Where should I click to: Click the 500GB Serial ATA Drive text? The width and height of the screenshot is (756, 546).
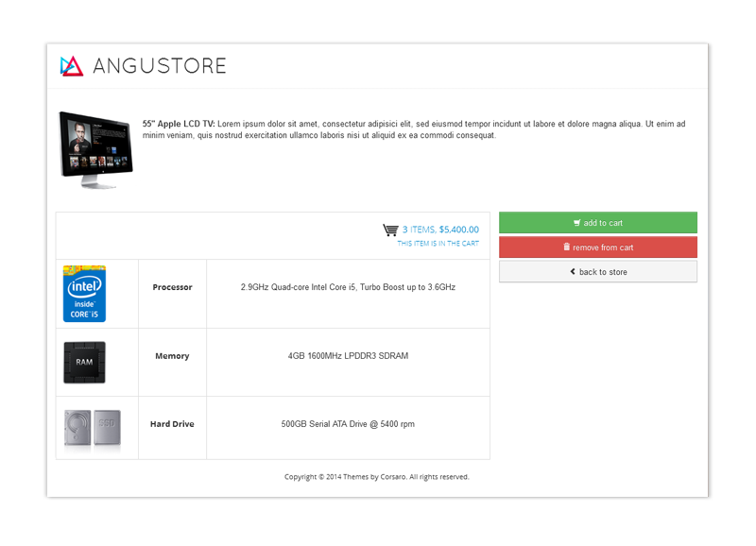348,424
